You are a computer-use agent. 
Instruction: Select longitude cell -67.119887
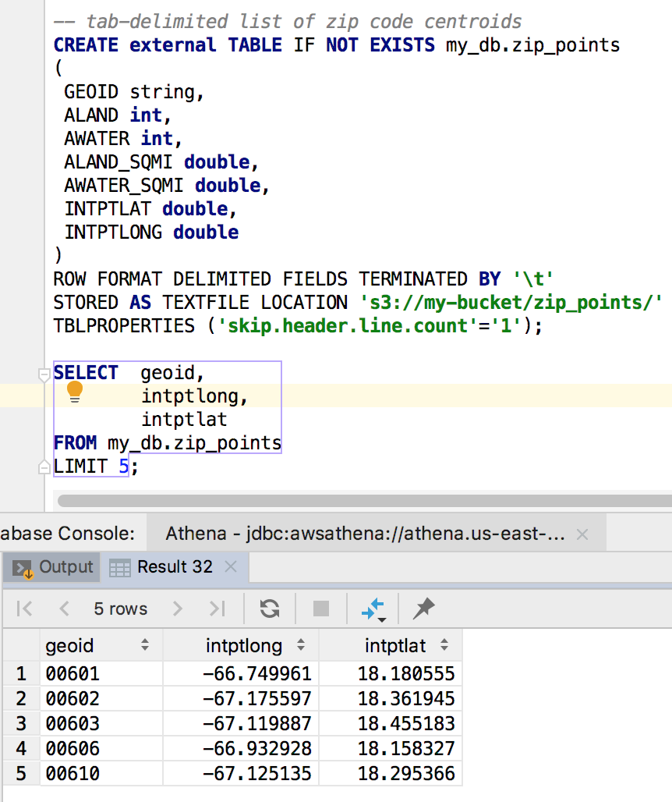241,724
